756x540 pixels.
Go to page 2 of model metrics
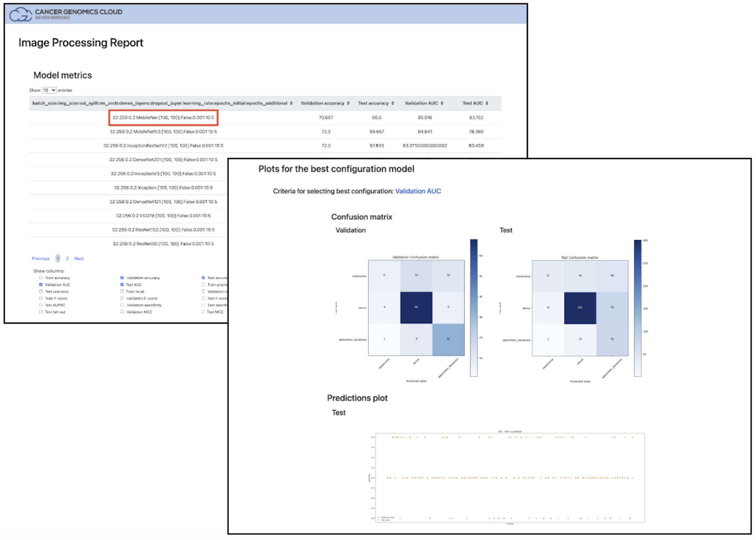click(67, 258)
